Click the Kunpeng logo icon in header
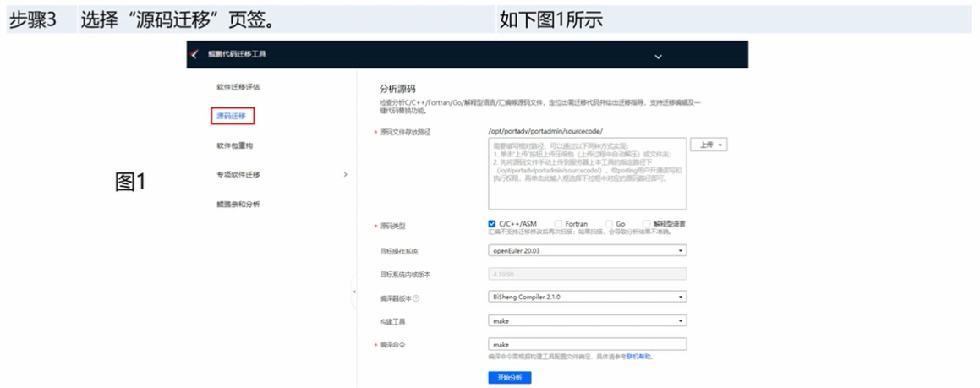Viewport: 980px width, 388px height. coord(194,54)
